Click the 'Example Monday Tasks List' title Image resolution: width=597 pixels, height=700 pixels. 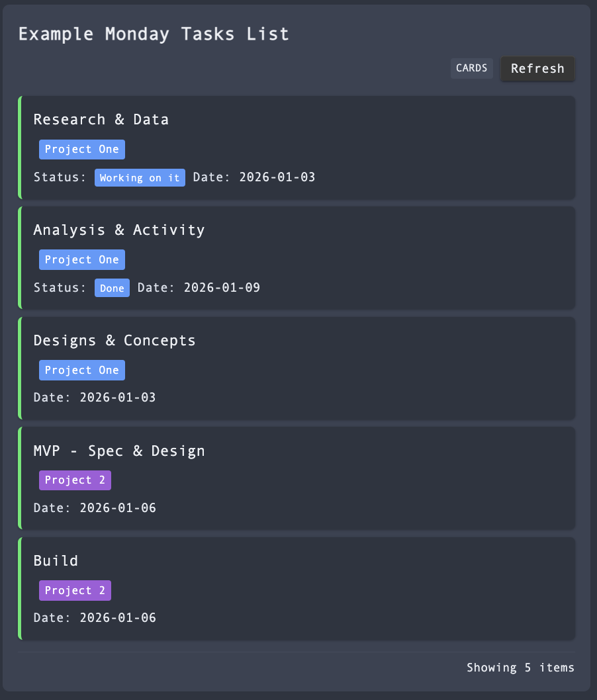click(x=154, y=34)
